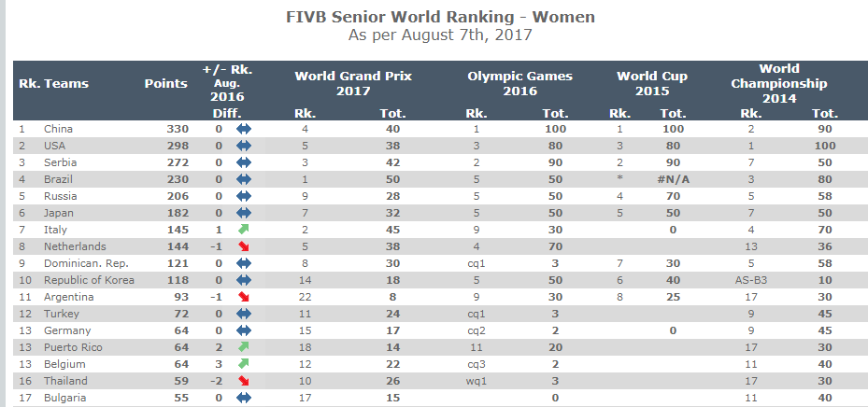Screen dimensions: 868x407
Task: Click the green up arrow for Puerto Rico
Action: tap(244, 347)
